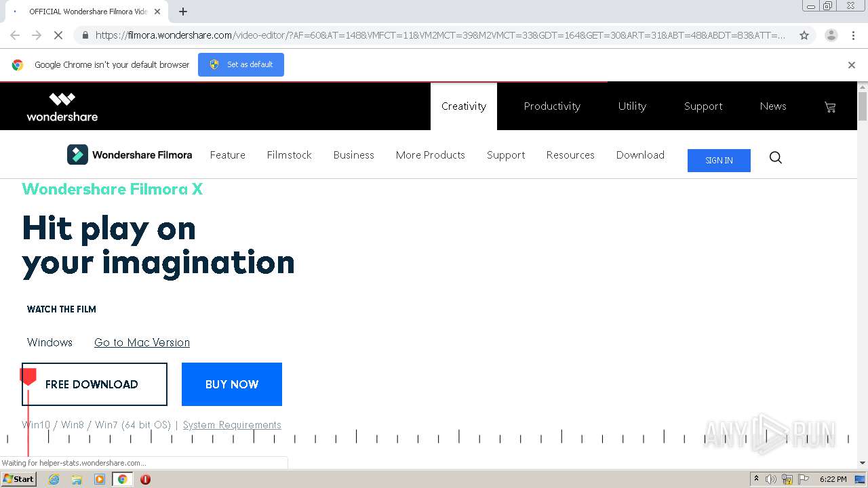Click WATCH THE FILM

[x=62, y=309]
